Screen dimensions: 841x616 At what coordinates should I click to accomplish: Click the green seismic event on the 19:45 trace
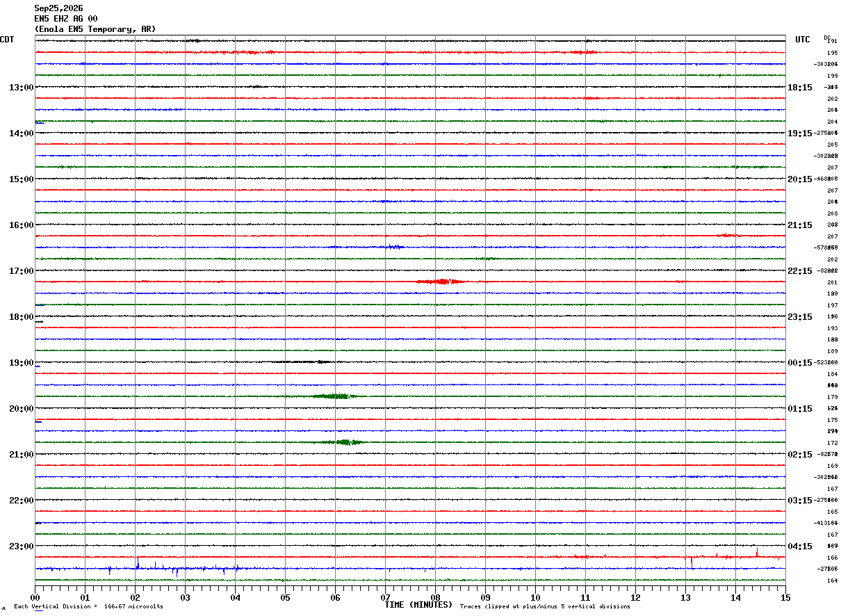point(335,396)
